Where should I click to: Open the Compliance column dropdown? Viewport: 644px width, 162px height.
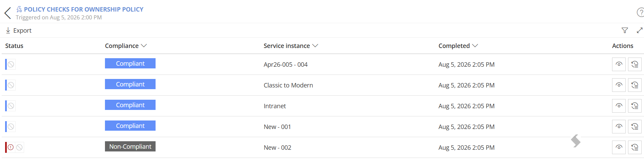tap(144, 46)
